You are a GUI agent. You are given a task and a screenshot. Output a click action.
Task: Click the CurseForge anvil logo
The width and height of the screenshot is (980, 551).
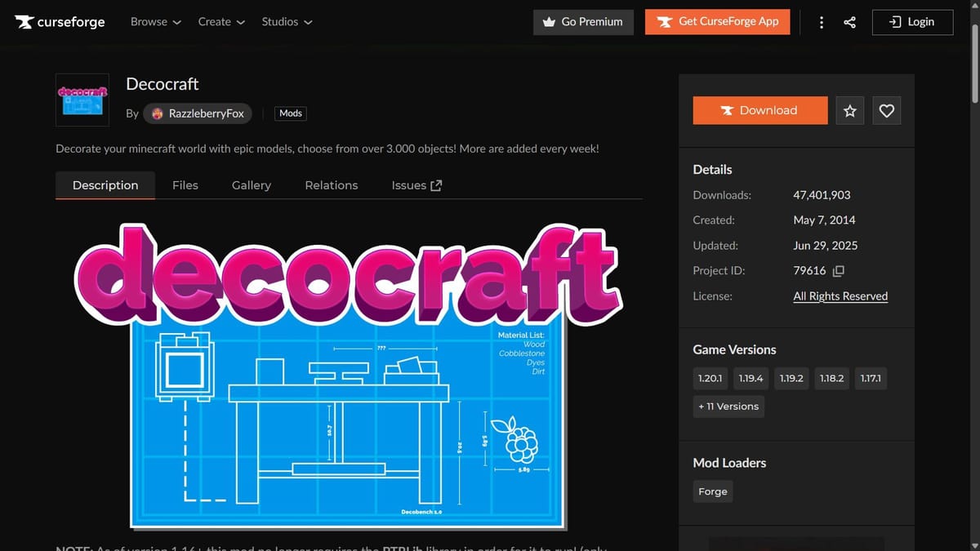point(21,22)
